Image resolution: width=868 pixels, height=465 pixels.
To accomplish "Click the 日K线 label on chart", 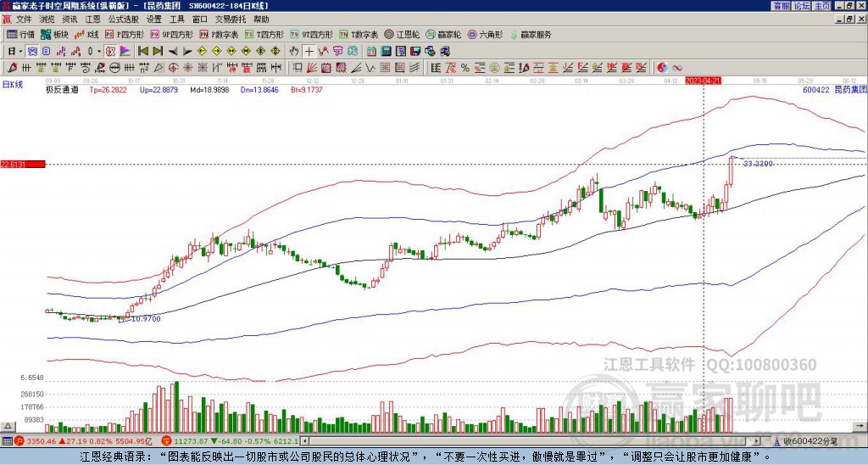I will (12, 85).
